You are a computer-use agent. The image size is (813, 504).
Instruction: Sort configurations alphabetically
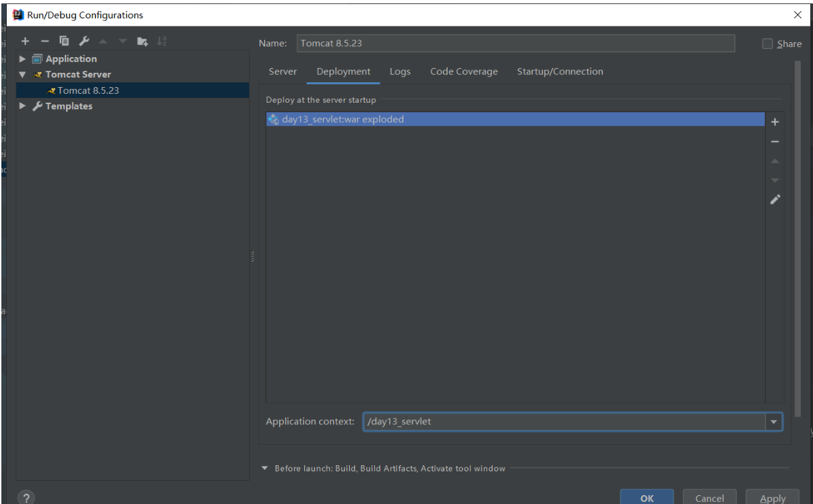coord(162,41)
